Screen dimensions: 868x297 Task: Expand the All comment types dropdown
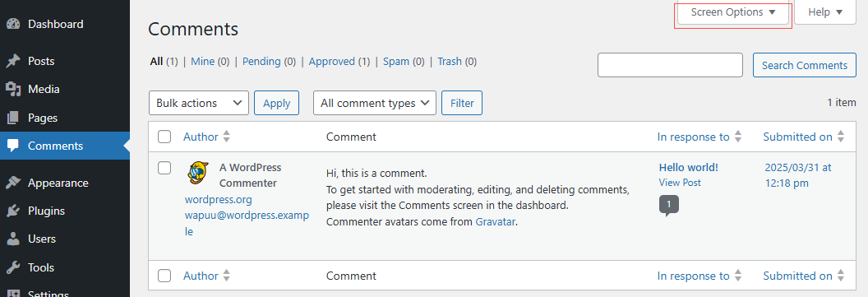pos(375,103)
